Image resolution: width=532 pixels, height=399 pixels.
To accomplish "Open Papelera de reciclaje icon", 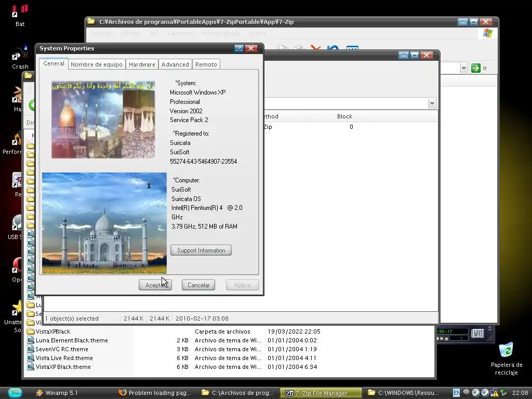I will [x=506, y=359].
